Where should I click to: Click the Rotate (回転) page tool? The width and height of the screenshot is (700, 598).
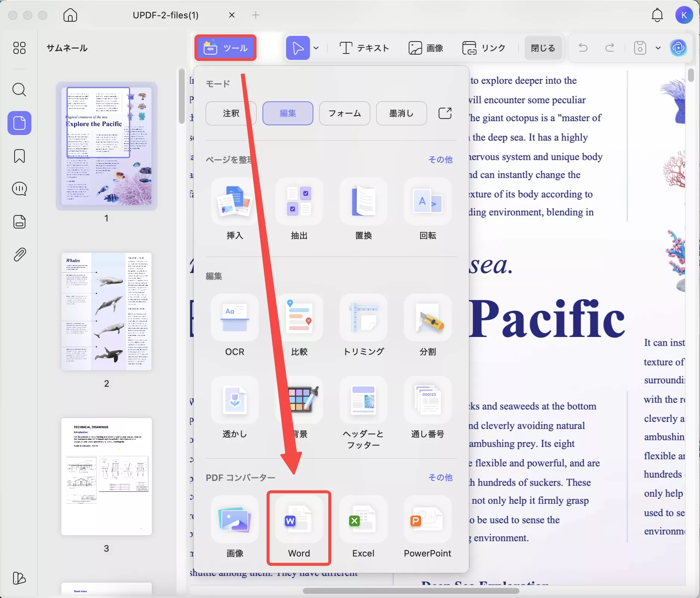(x=428, y=209)
